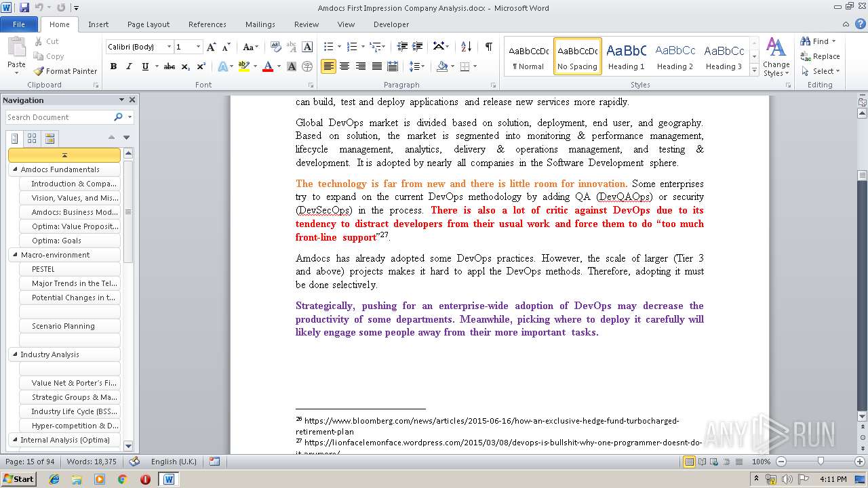
Task: Apply the red font color
Action: (x=268, y=66)
